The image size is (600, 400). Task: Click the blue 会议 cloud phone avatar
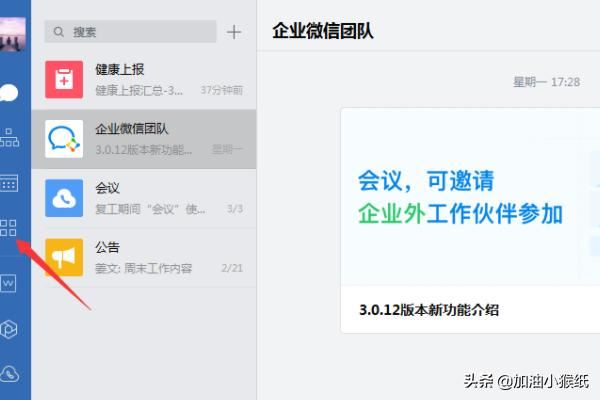tap(64, 198)
